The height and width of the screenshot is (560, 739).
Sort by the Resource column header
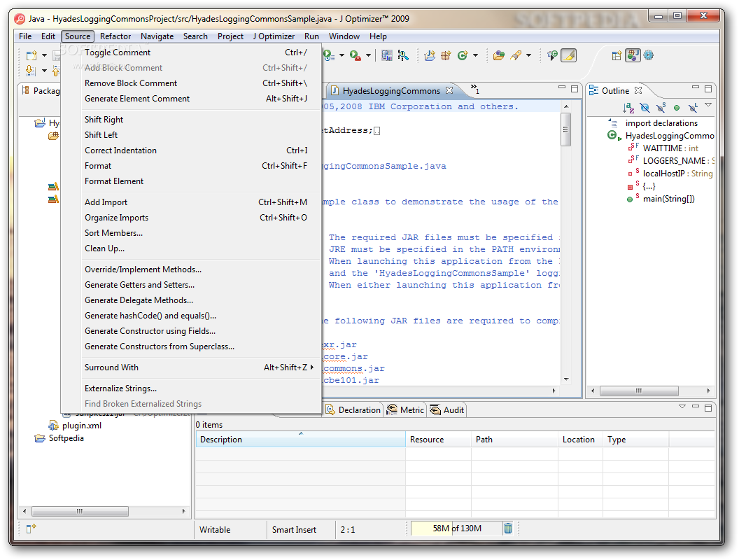pyautogui.click(x=438, y=440)
